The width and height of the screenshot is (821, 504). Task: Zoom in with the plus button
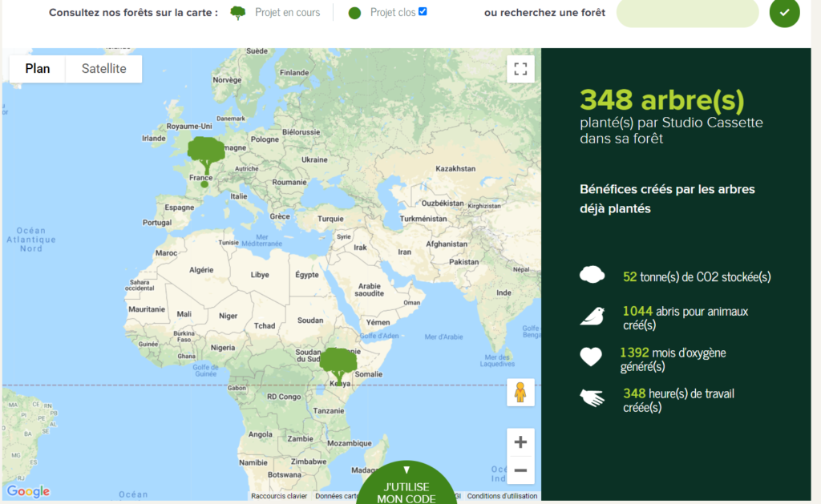[520, 442]
